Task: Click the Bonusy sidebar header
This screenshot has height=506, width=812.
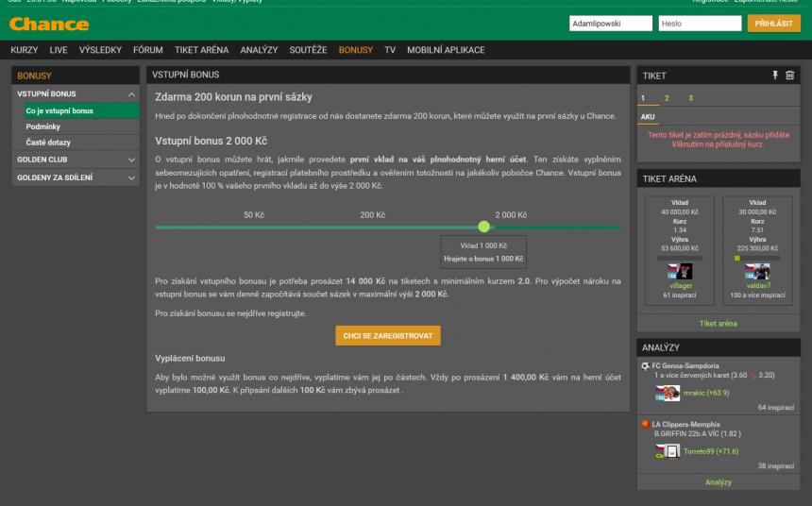Action: pos(76,76)
